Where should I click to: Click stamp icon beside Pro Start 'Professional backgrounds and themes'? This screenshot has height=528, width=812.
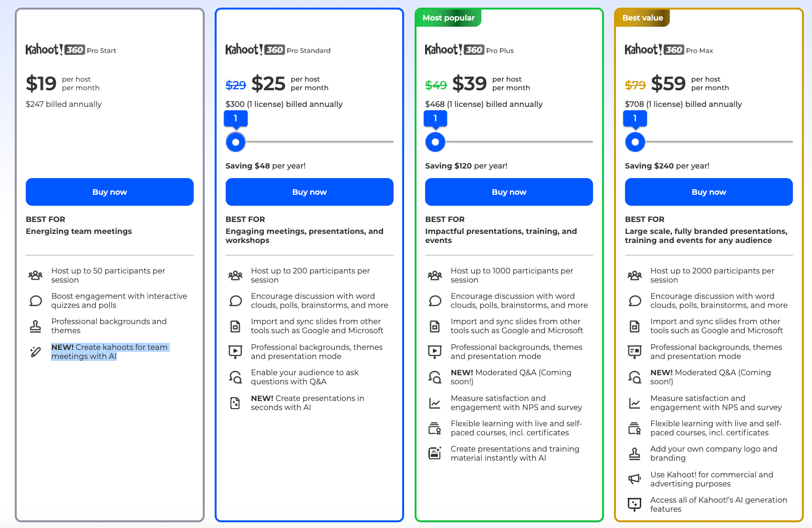coord(35,326)
